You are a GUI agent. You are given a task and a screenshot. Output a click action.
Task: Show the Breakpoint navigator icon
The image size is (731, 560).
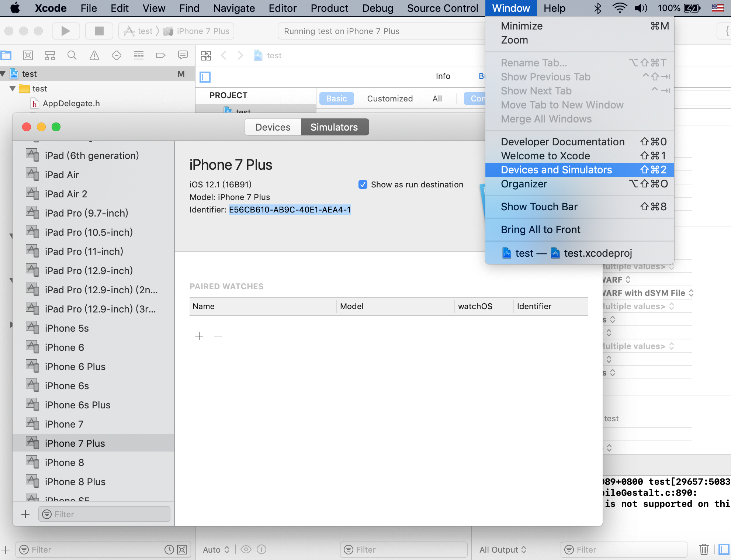point(160,55)
